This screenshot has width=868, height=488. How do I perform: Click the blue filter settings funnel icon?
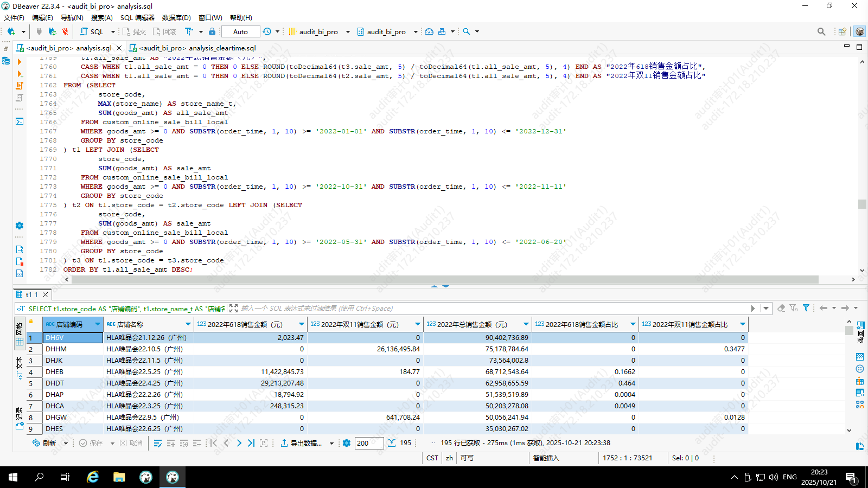(806, 308)
